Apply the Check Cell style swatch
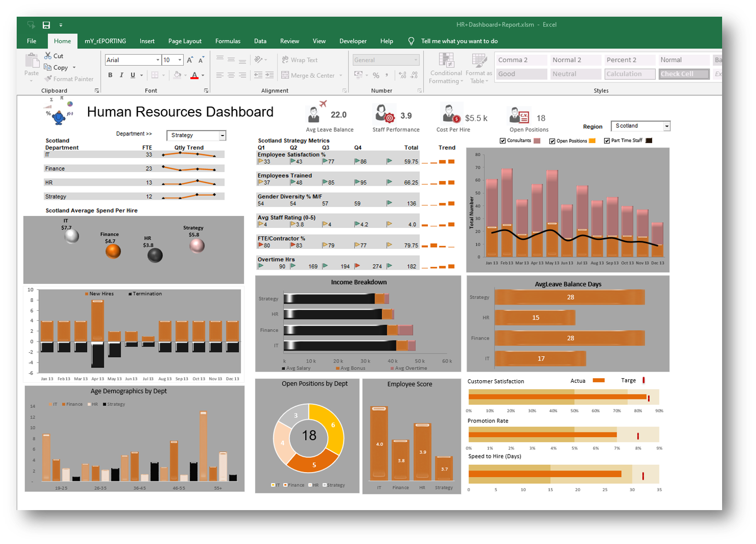Image resolution: width=756 pixels, height=544 pixels. coord(683,74)
